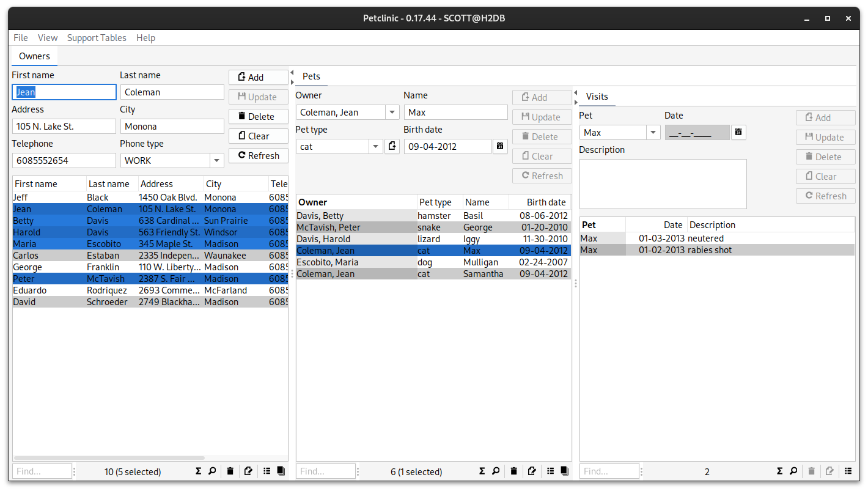
Task: Open the calendar picker beside Birth date
Action: pyautogui.click(x=501, y=147)
